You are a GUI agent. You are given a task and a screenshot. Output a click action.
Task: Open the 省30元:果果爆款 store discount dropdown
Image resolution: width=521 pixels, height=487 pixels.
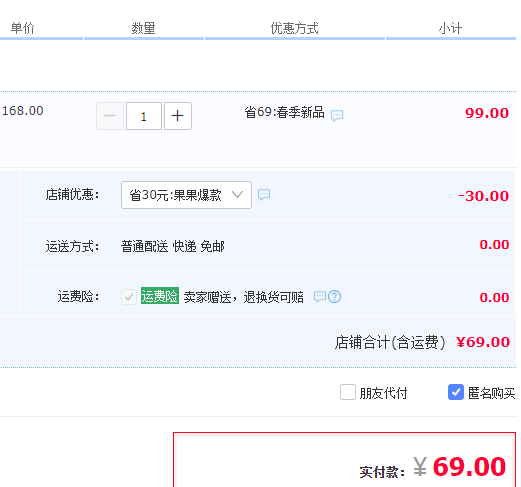(x=186, y=195)
